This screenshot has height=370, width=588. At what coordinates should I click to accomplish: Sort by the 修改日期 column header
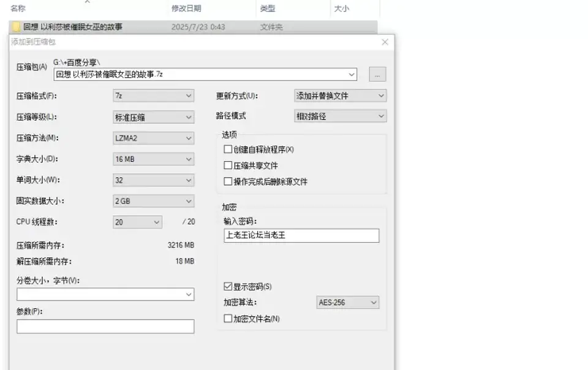coord(186,8)
